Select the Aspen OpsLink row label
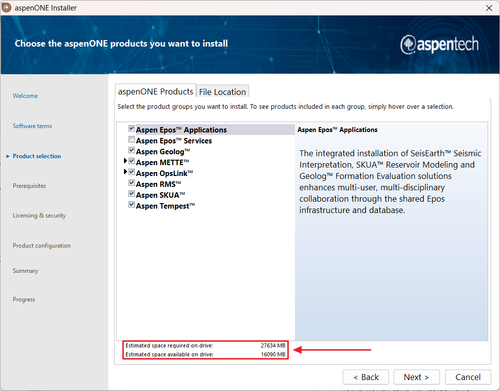Viewport: 500px width, 391px height. tap(164, 173)
